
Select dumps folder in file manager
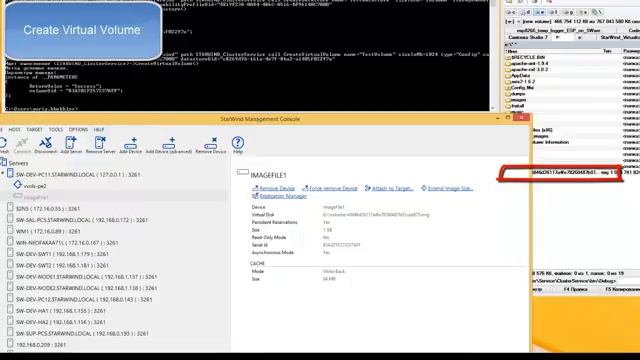(518, 94)
